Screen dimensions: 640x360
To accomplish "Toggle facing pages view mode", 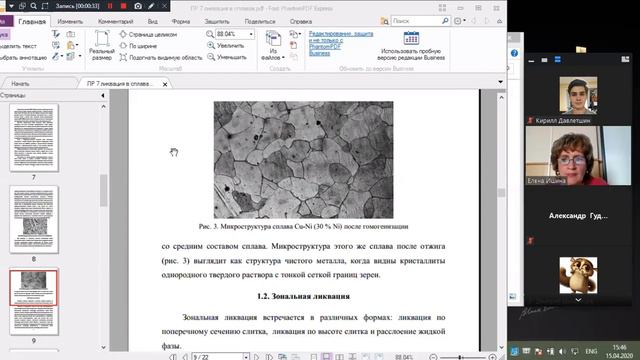I will 340,357.
